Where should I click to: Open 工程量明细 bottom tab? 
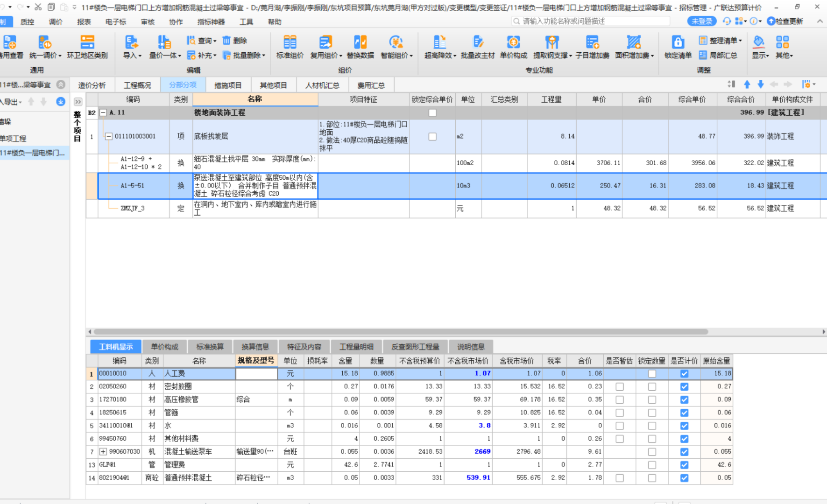click(x=356, y=347)
